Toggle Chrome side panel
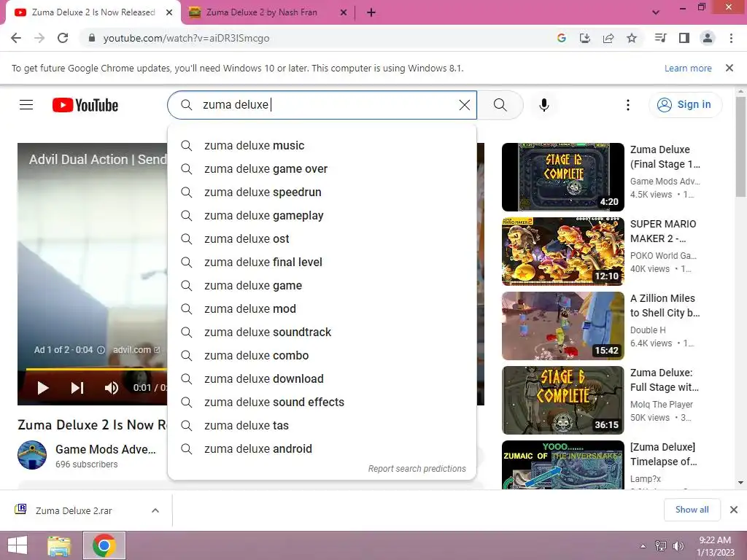Image resolution: width=747 pixels, height=560 pixels. tap(684, 38)
